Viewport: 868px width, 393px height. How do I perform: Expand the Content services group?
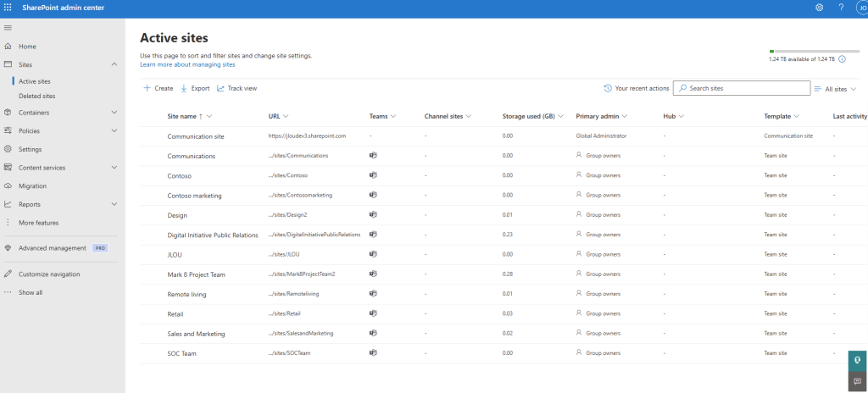click(114, 167)
